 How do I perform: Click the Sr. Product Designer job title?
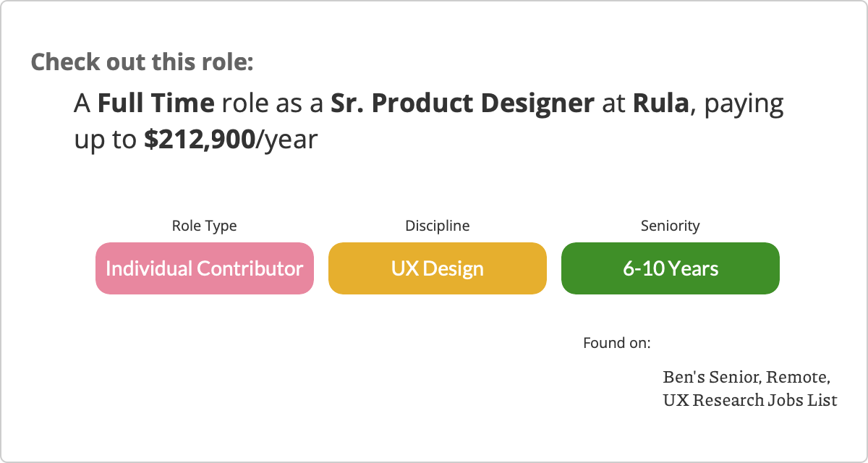click(x=462, y=104)
